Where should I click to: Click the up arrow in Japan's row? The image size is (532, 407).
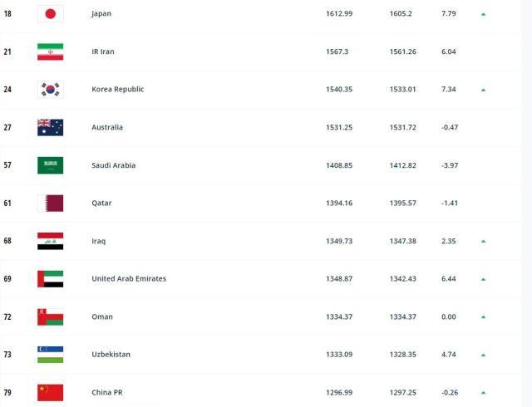(x=483, y=14)
